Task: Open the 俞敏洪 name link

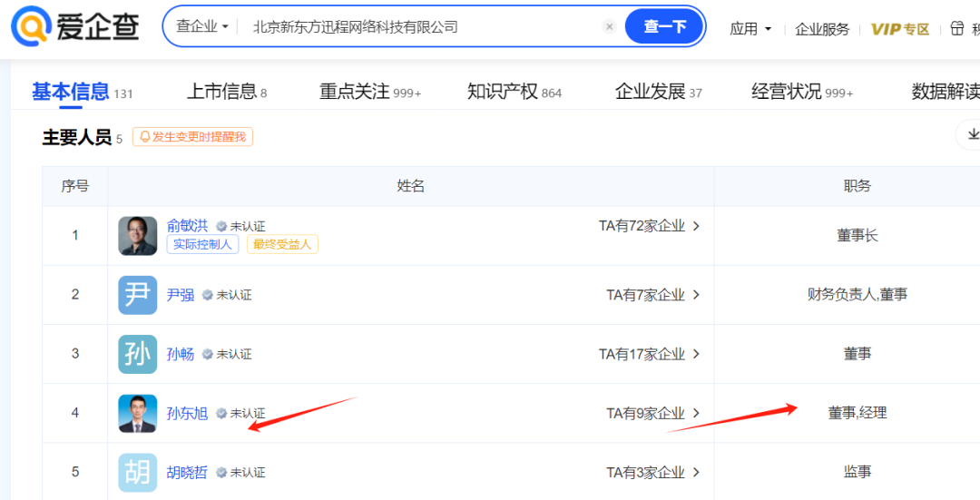Action: coord(187,226)
